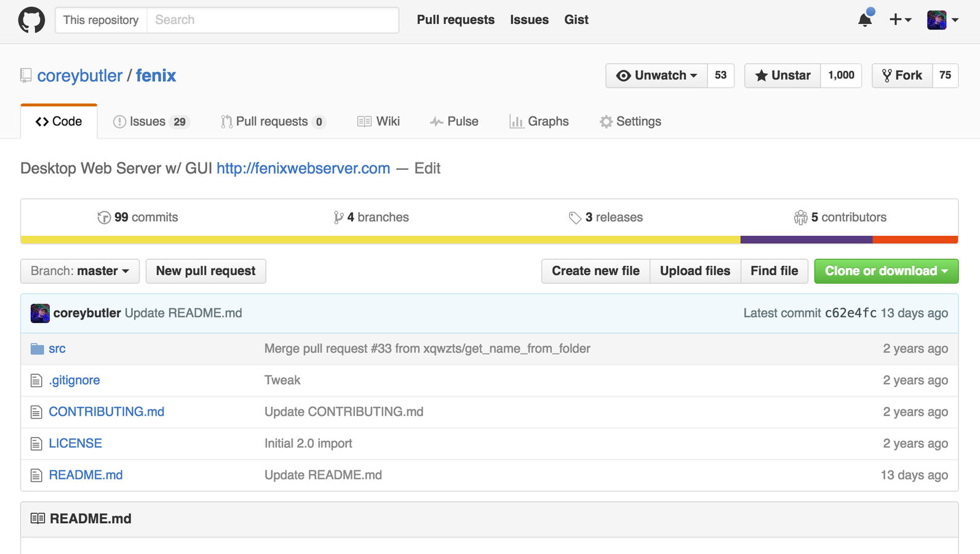Open the Merge pull request #33 commit message
The height and width of the screenshot is (554, 980).
[x=428, y=348]
